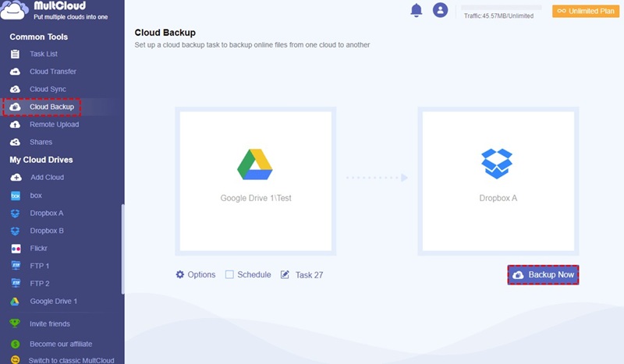Click the Add Cloud plus icon
This screenshot has width=624, height=364.
coord(15,178)
